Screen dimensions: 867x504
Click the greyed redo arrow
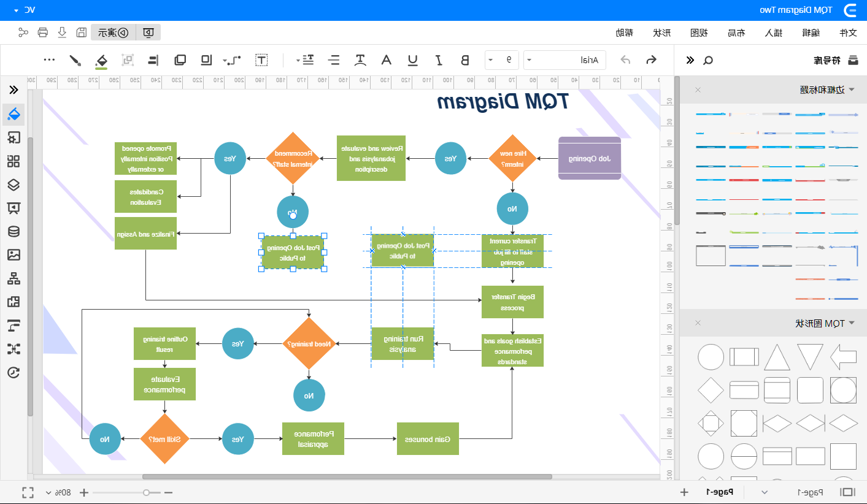coord(625,60)
